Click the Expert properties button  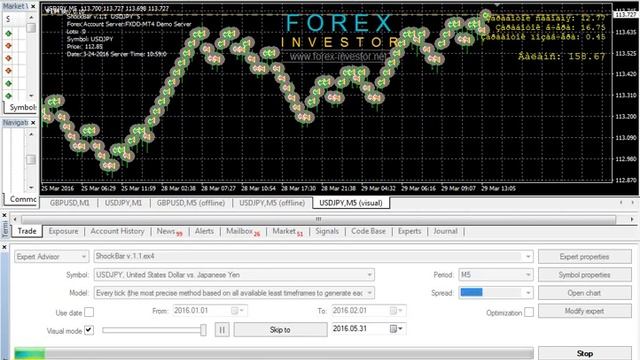[584, 257]
